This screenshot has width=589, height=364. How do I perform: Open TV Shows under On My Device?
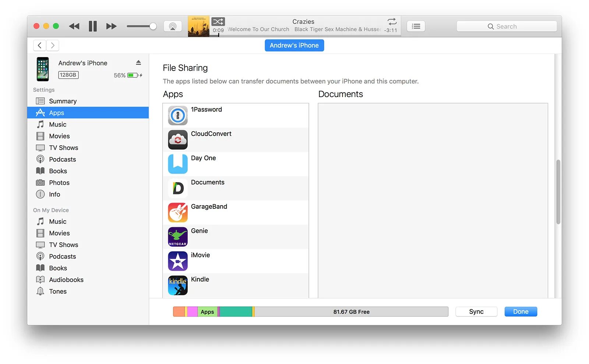coord(88,245)
